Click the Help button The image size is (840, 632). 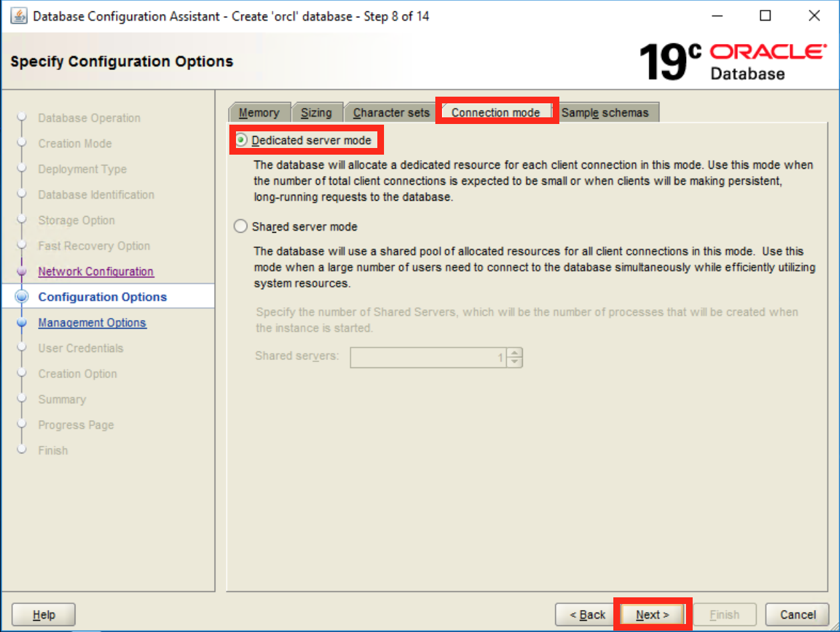click(44, 615)
